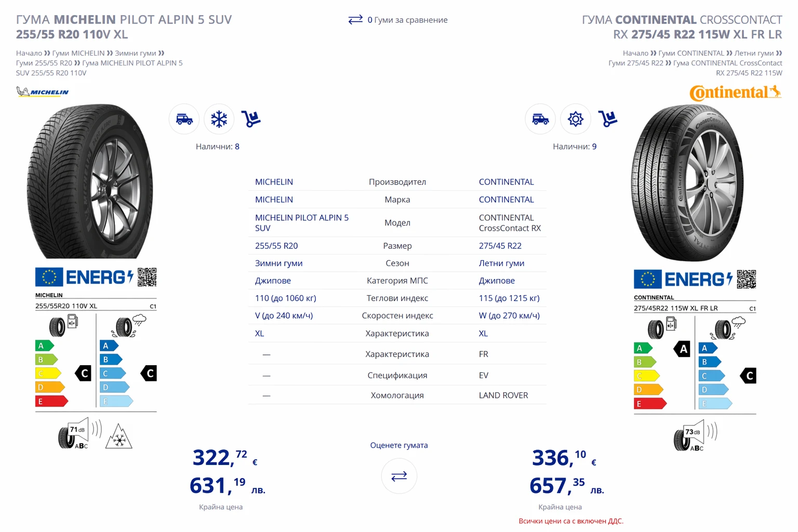Click Michelin Pilot Alpin 5 tire image

91,181
